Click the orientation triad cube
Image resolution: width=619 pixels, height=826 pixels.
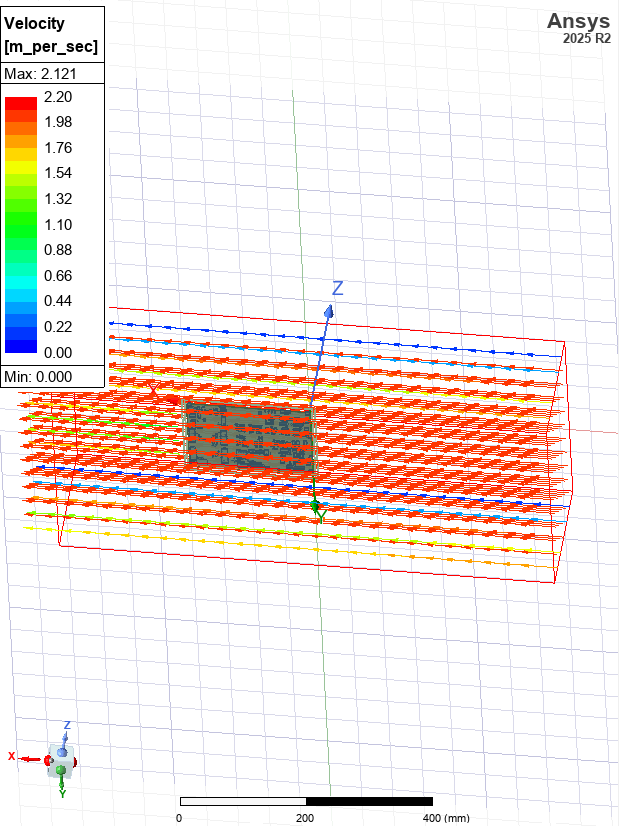click(x=61, y=761)
